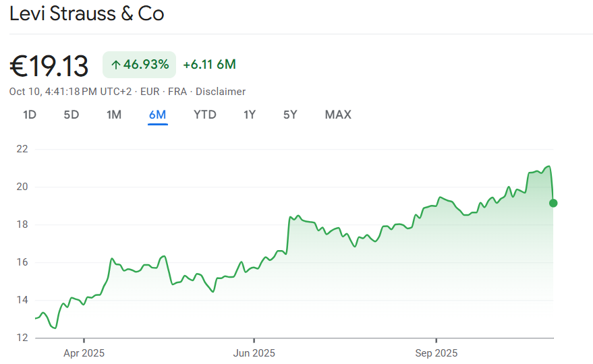Open the Disclaimer link

[x=221, y=92]
